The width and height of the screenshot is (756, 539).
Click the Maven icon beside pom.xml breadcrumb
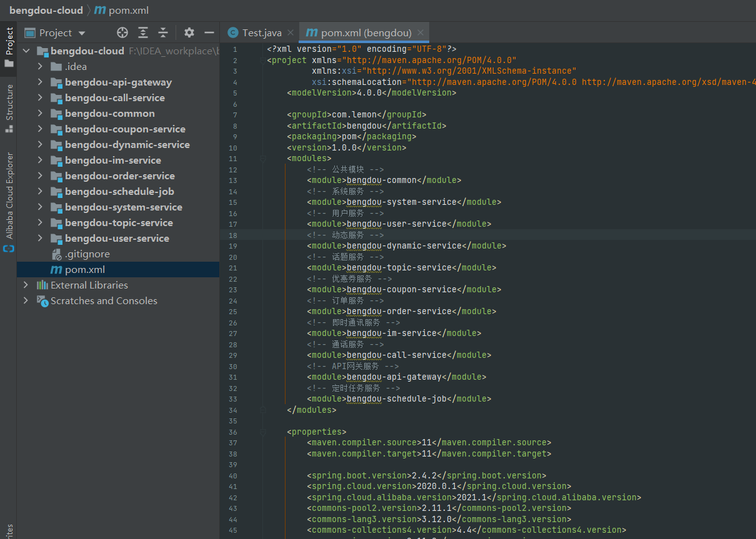click(99, 10)
